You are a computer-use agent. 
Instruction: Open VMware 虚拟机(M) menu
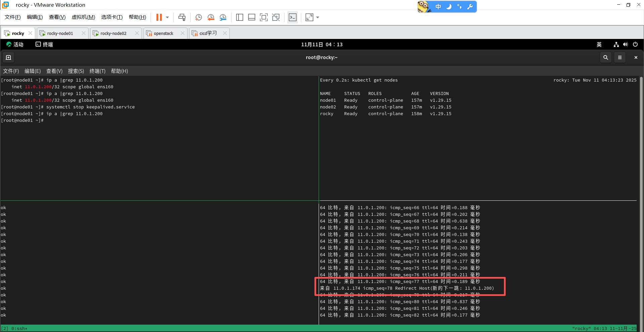[x=83, y=17]
